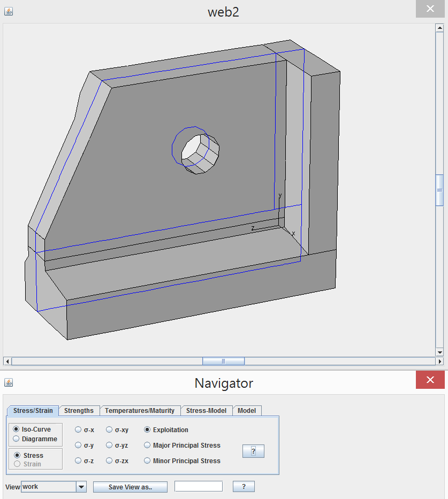
Task: Select the Diagramme radio button
Action: (x=16, y=439)
